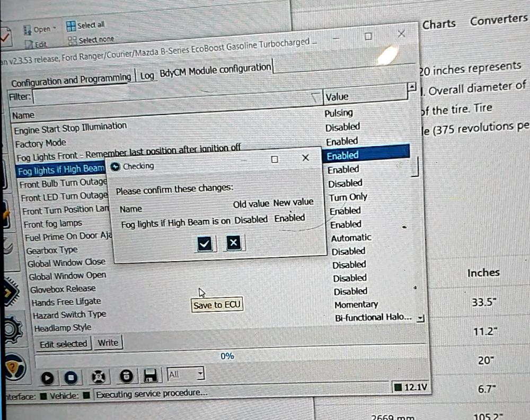This screenshot has width=530, height=420.
Task: Click into the Filter text field
Action: pyautogui.click(x=170, y=97)
